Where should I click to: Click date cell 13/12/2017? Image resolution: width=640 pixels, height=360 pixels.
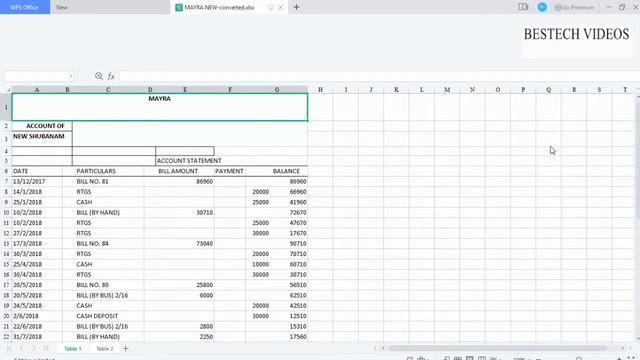37,181
